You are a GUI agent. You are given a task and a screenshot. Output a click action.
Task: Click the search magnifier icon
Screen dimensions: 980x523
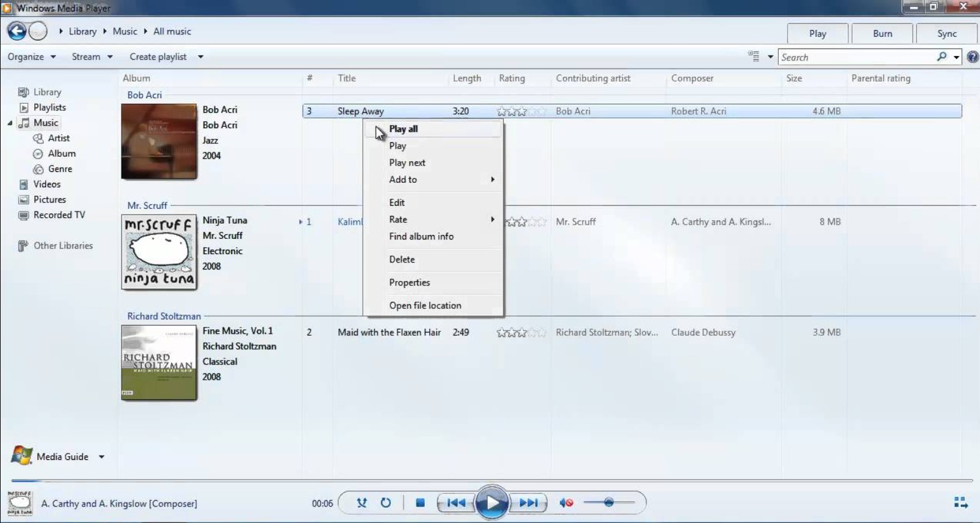click(x=941, y=57)
